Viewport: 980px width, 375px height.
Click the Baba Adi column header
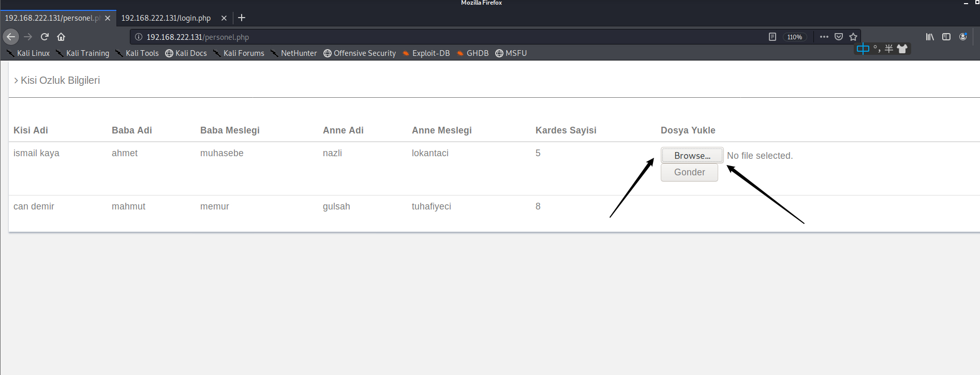[x=131, y=130]
